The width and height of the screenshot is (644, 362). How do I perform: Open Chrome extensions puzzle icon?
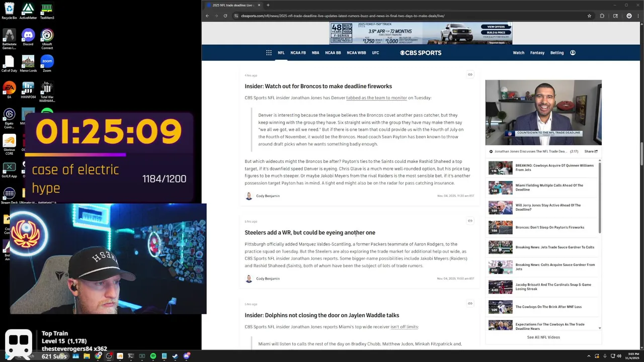pos(602,16)
